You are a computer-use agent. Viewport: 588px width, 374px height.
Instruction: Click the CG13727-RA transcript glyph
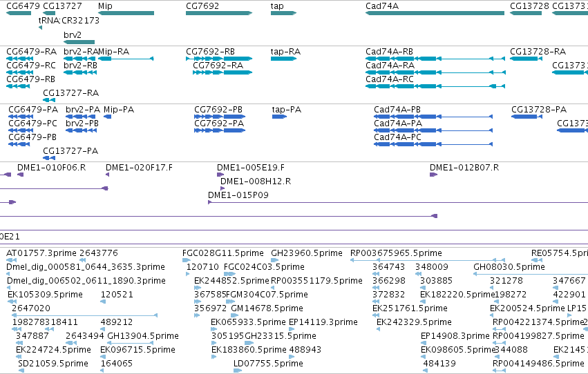pyautogui.click(x=49, y=100)
